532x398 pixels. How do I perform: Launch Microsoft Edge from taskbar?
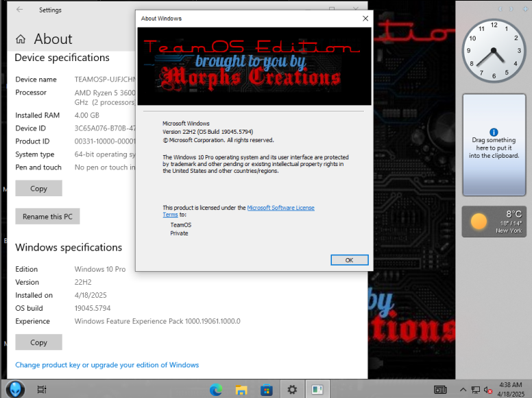click(215, 390)
